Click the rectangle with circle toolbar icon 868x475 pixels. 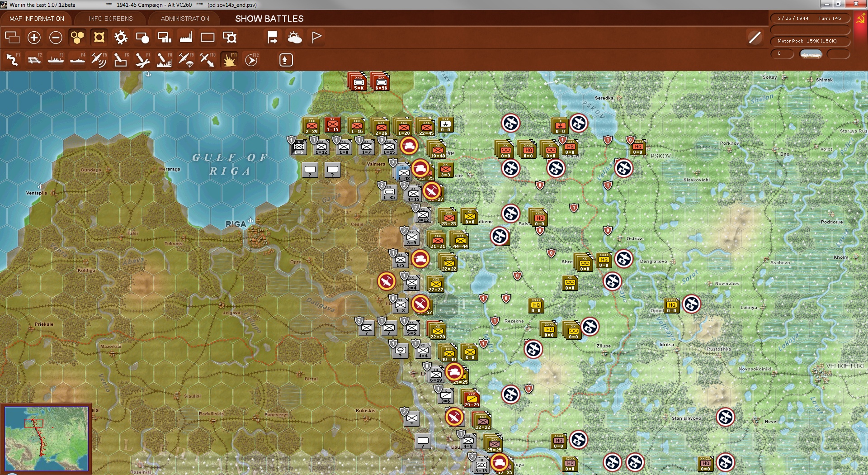coord(142,38)
